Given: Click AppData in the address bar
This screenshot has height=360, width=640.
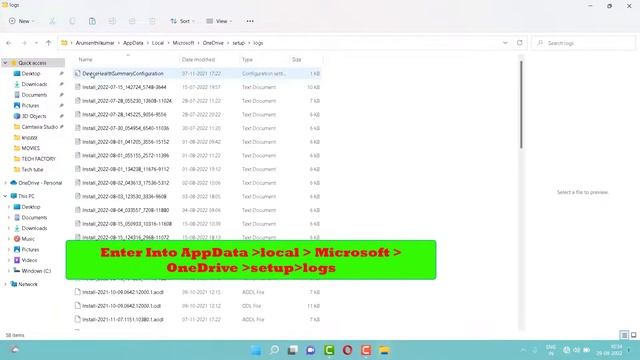Looking at the screenshot, I should (133, 43).
